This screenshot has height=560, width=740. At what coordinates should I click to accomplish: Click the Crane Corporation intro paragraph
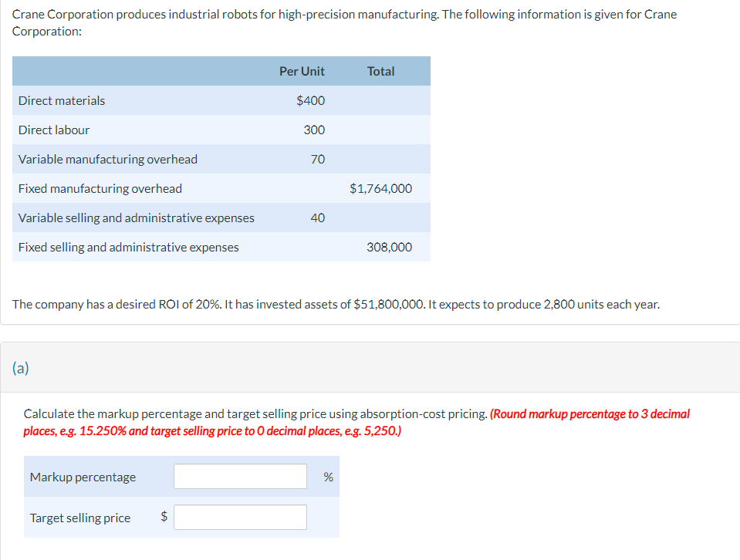pyautogui.click(x=344, y=22)
